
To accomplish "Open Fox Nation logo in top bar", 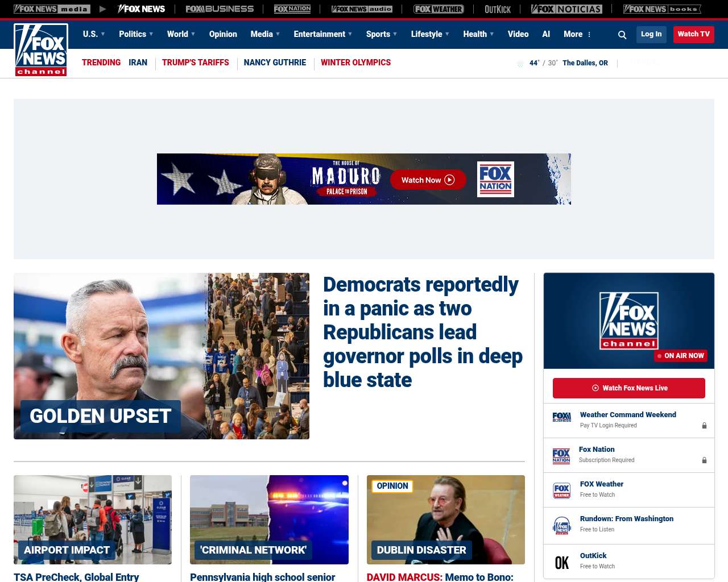I will pos(292,9).
